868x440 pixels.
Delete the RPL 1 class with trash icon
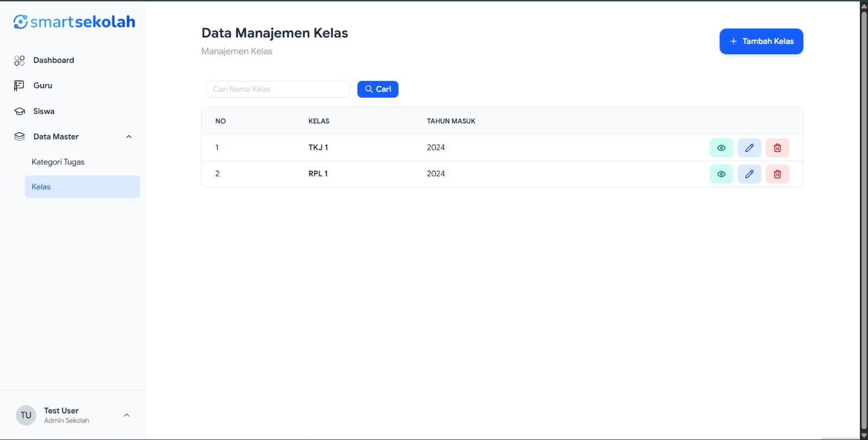click(777, 174)
